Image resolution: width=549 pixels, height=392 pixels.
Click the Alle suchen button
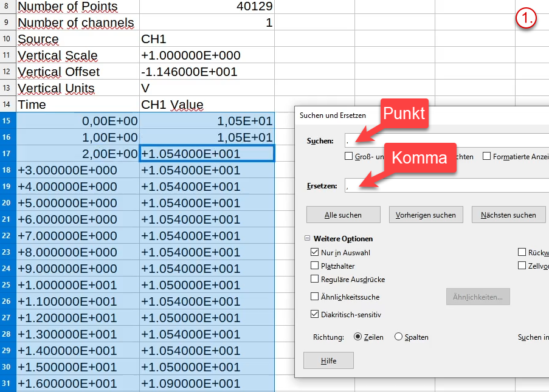(x=343, y=215)
